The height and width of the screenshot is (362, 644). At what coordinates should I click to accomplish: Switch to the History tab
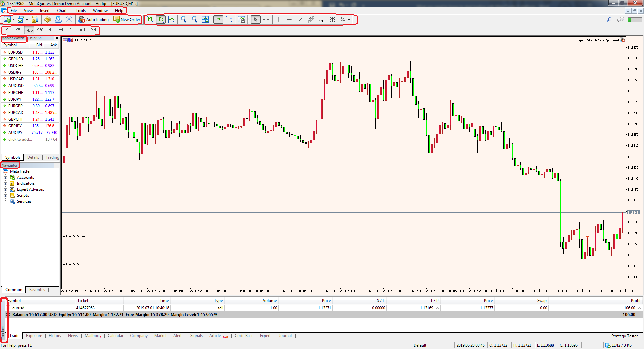click(x=55, y=336)
